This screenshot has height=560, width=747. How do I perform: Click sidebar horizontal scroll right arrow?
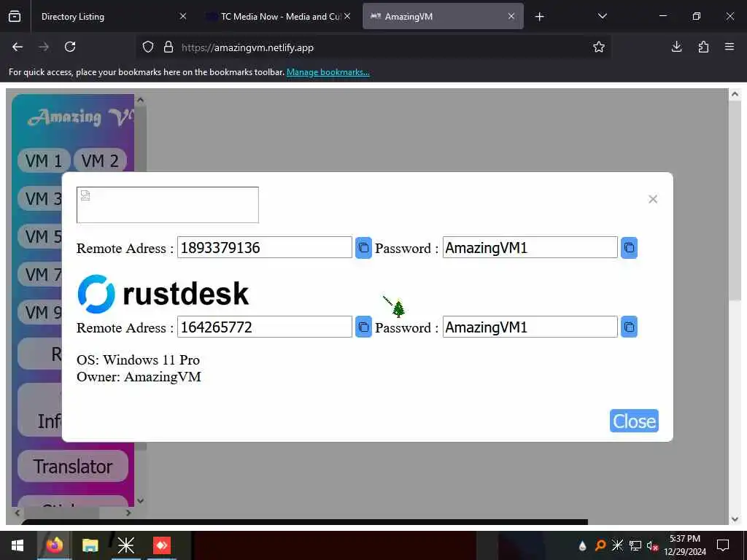(x=128, y=513)
